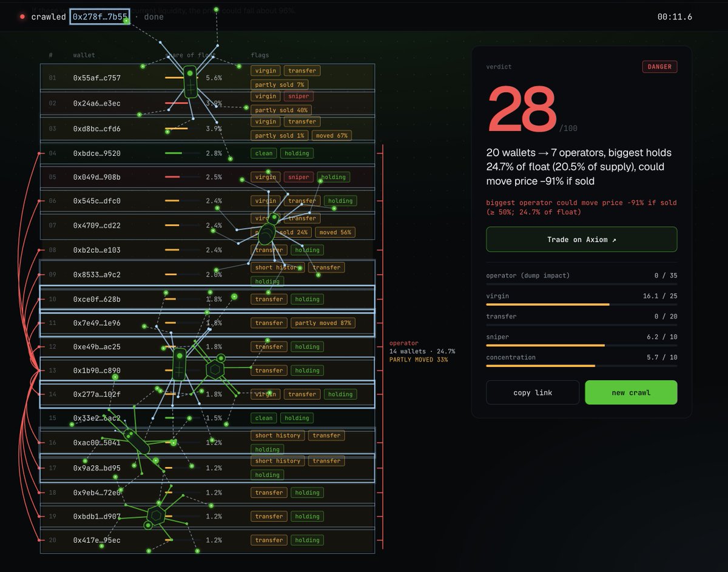This screenshot has width=728, height=572.
Task: Click the partly sold 40% flag
Action: click(281, 110)
